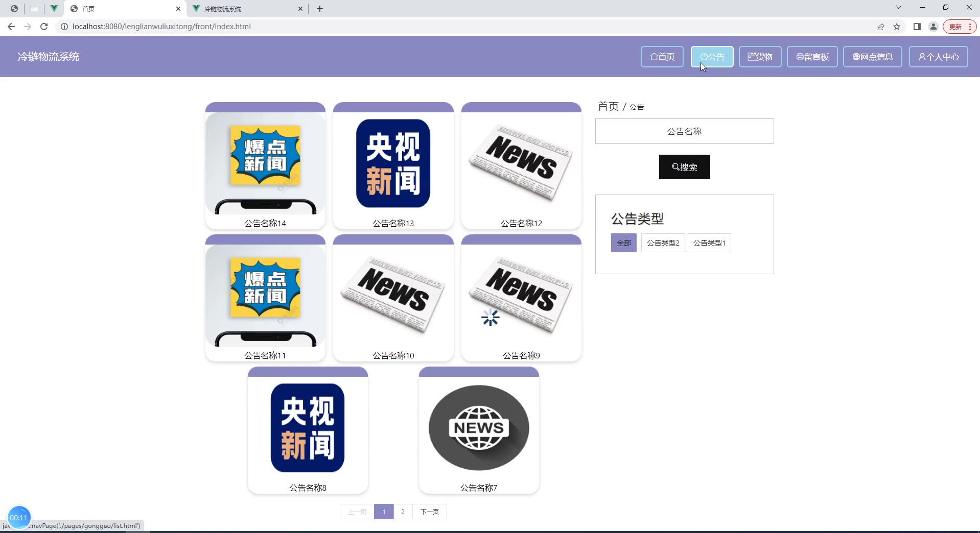Open 网点信息 in the navigation bar
Screen dimensions: 980x533
pyautogui.click(x=873, y=57)
